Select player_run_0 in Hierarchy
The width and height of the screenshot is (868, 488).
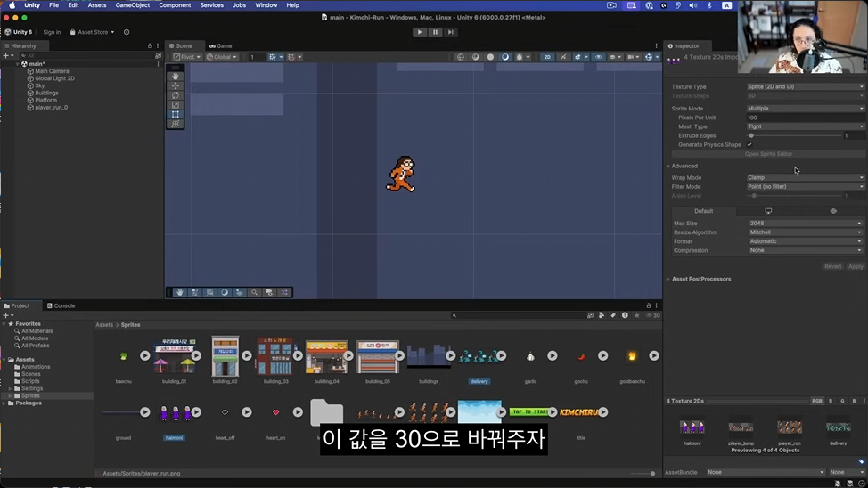click(51, 108)
